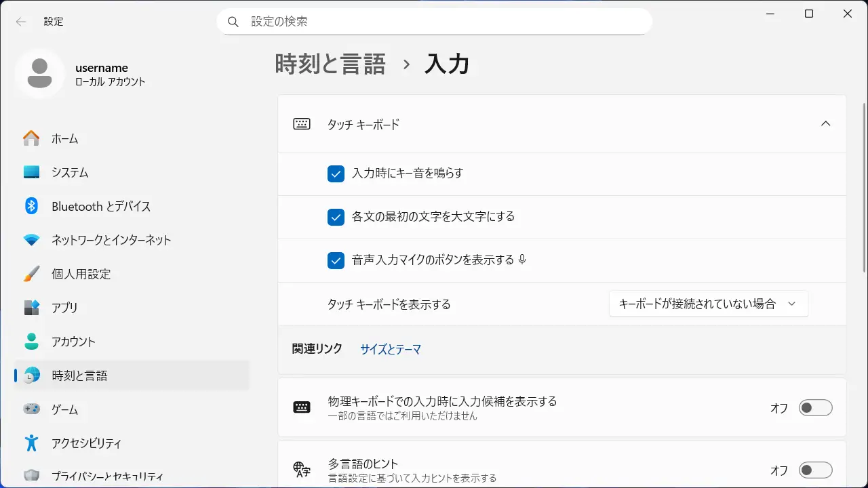Click the ゲーム controller icon
The width and height of the screenshot is (868, 488).
(31, 409)
